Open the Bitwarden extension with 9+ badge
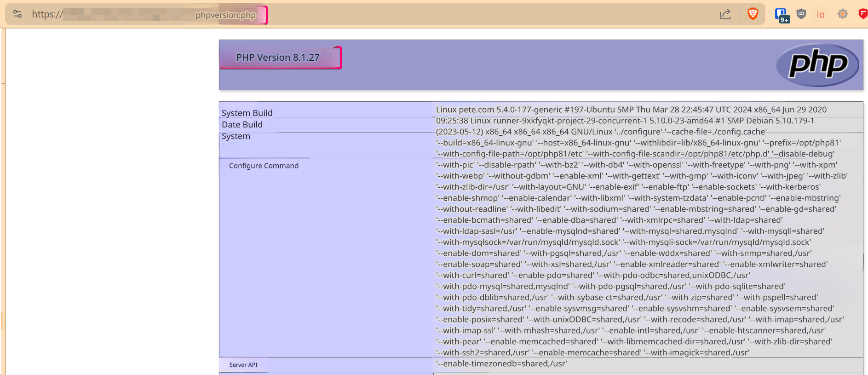The image size is (868, 375). click(x=782, y=15)
